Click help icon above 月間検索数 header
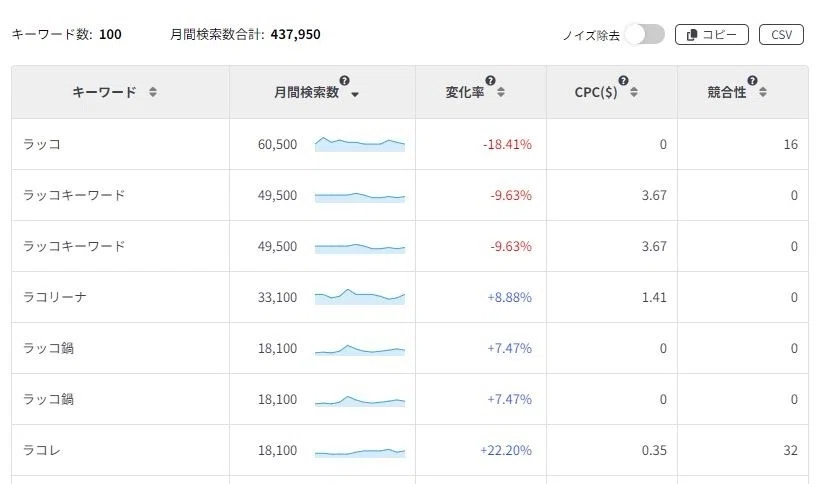 (345, 81)
